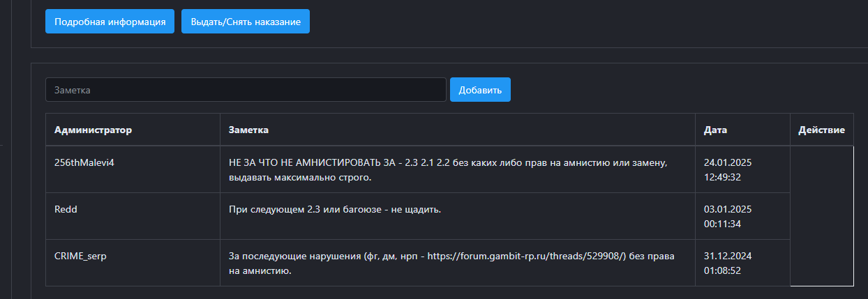Select the date 03.01.2025

pos(728,209)
